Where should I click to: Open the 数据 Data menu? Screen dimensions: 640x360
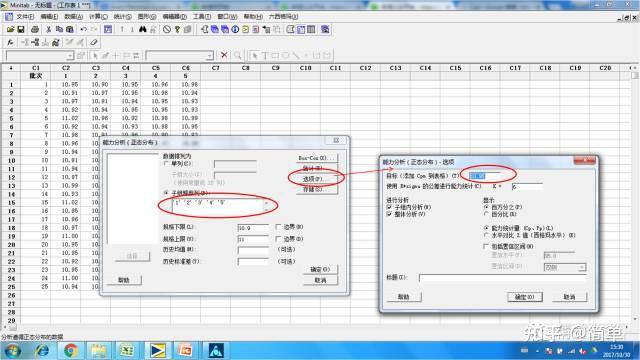click(73, 17)
